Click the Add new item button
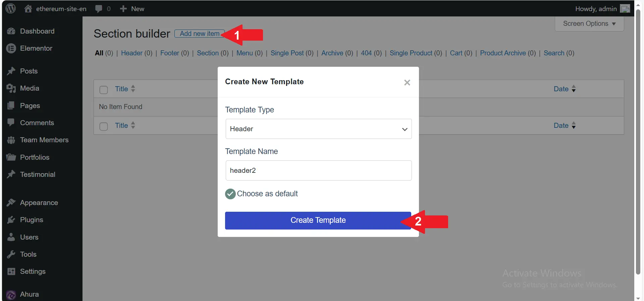The height and width of the screenshot is (301, 644). click(200, 34)
